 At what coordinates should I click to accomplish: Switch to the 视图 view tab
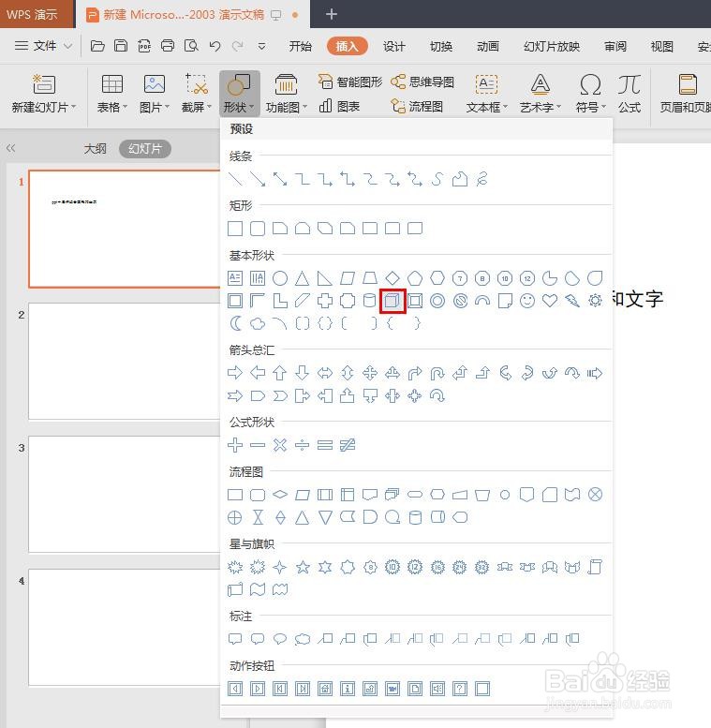pos(661,46)
